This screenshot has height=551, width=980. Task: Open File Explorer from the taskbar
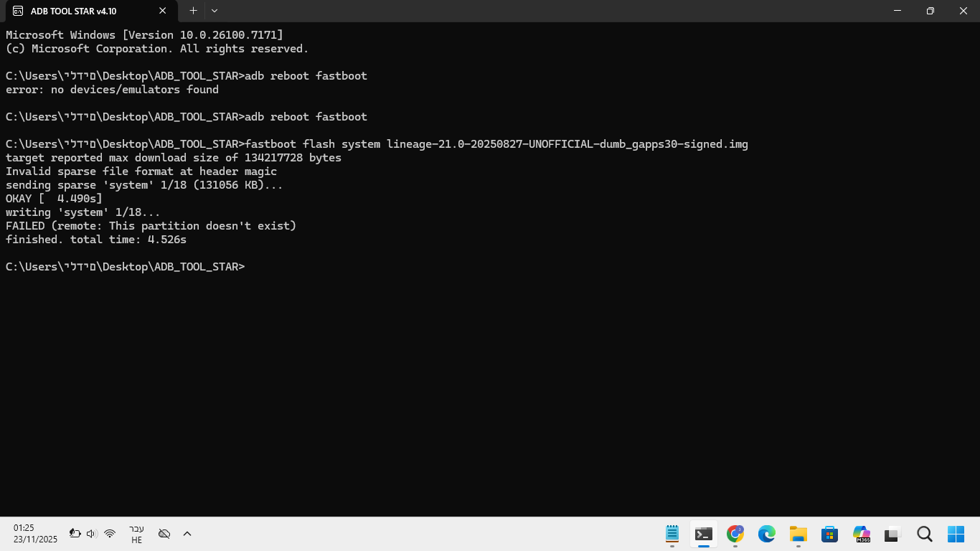point(798,534)
